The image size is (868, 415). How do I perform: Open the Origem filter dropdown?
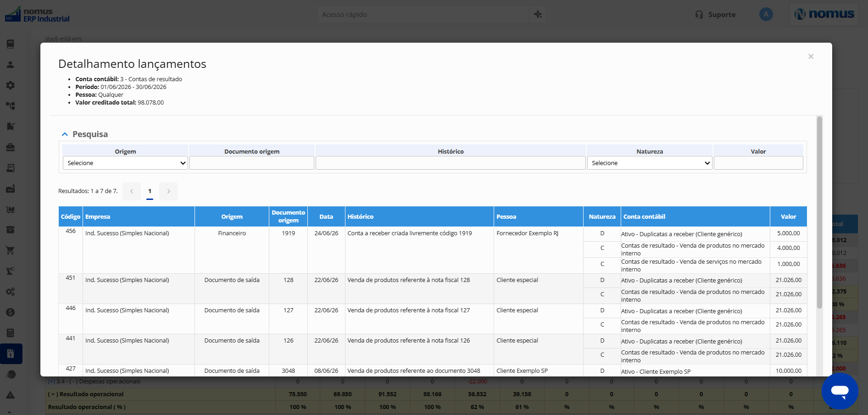point(125,163)
